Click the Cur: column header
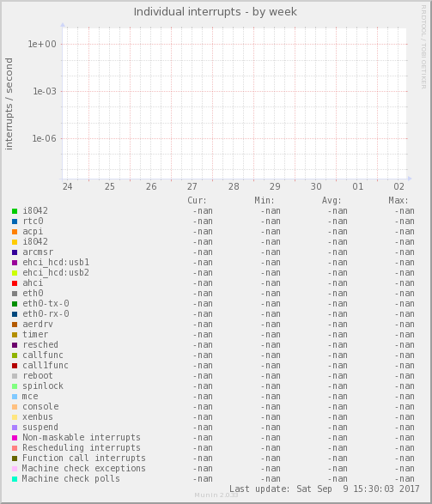This screenshot has height=504, width=432. point(197,200)
